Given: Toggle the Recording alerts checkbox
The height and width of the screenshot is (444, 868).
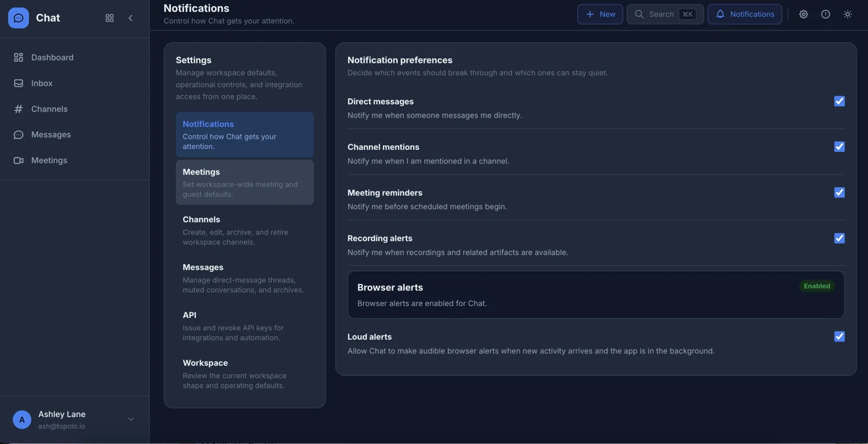Looking at the screenshot, I should tap(839, 239).
